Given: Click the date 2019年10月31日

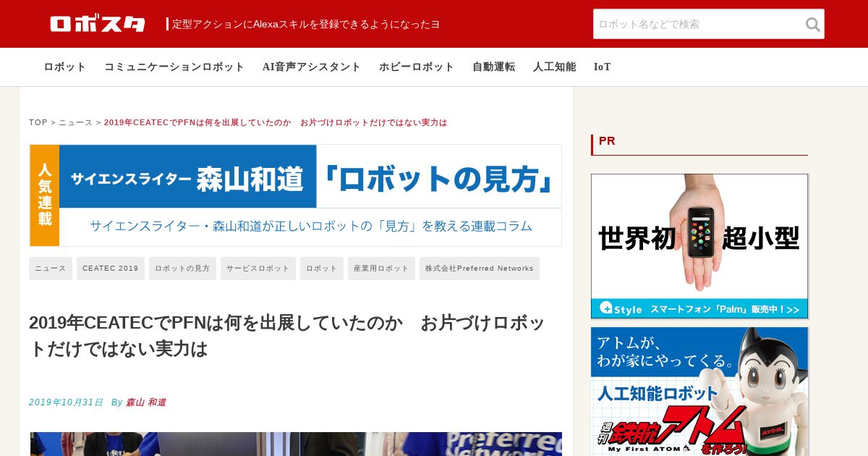Looking at the screenshot, I should tap(67, 402).
